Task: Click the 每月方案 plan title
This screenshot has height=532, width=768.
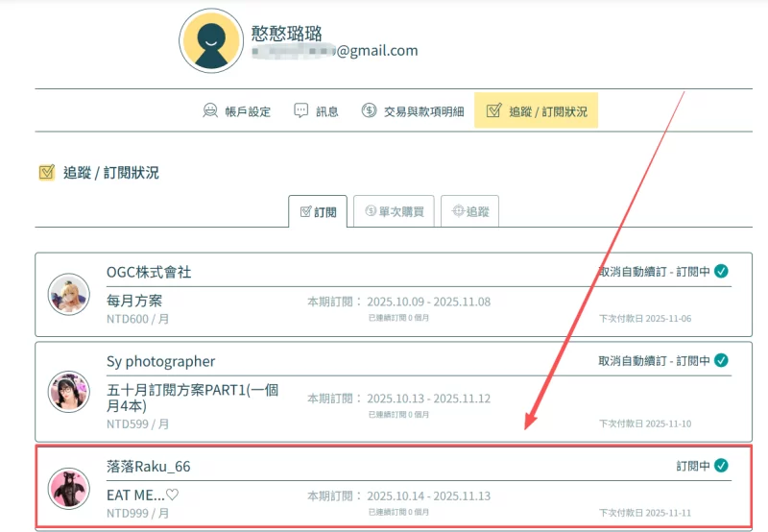Action: click(x=134, y=301)
